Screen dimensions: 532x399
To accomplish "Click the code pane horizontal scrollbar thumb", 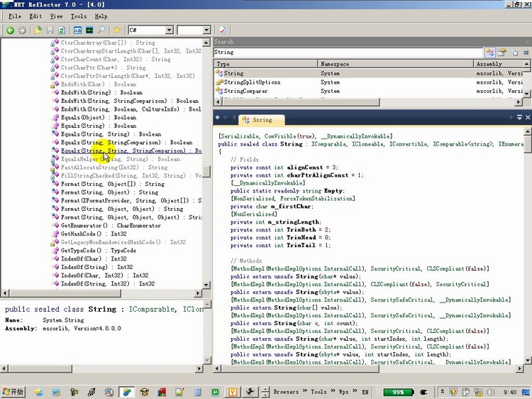I will 300,368.
